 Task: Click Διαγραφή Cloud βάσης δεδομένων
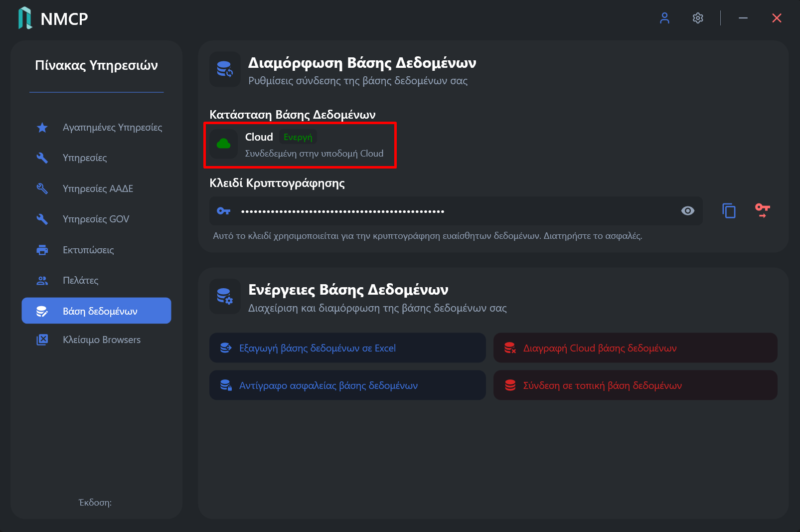pyautogui.click(x=635, y=348)
